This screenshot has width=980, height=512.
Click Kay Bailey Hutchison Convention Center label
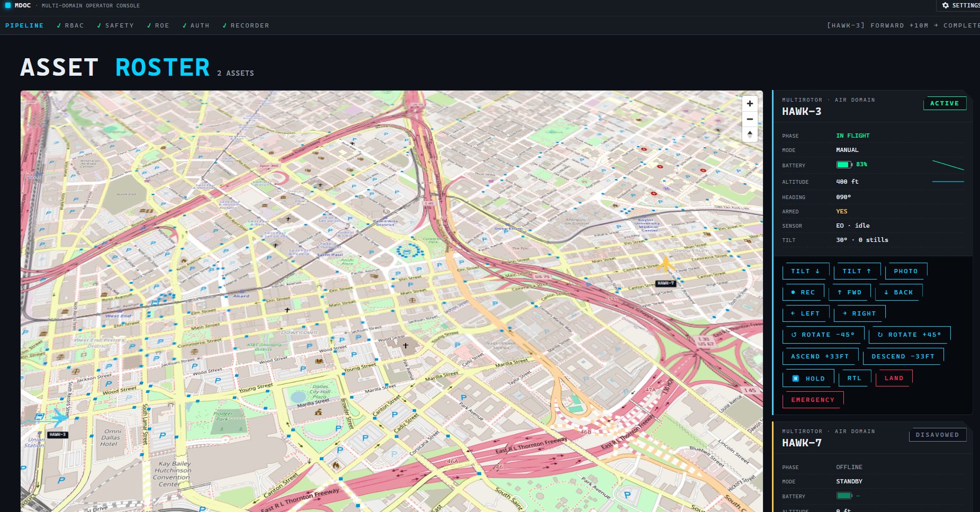tap(172, 474)
